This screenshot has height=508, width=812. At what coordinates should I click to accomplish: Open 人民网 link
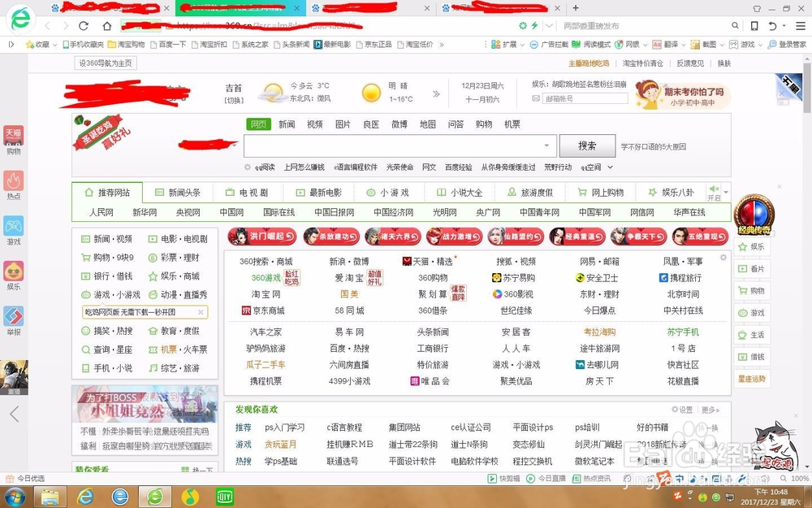point(101,212)
